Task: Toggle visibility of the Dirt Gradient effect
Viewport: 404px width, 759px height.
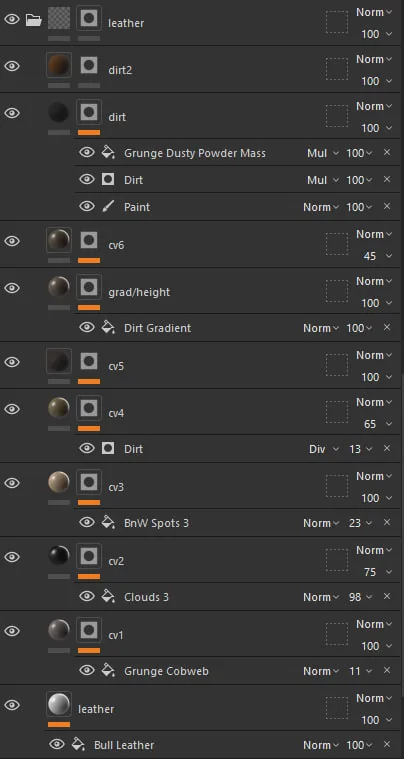Action: (x=87, y=328)
